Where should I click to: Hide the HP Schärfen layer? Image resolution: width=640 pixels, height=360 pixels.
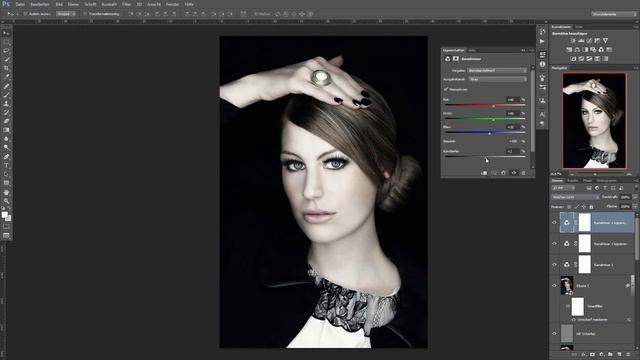tap(554, 333)
